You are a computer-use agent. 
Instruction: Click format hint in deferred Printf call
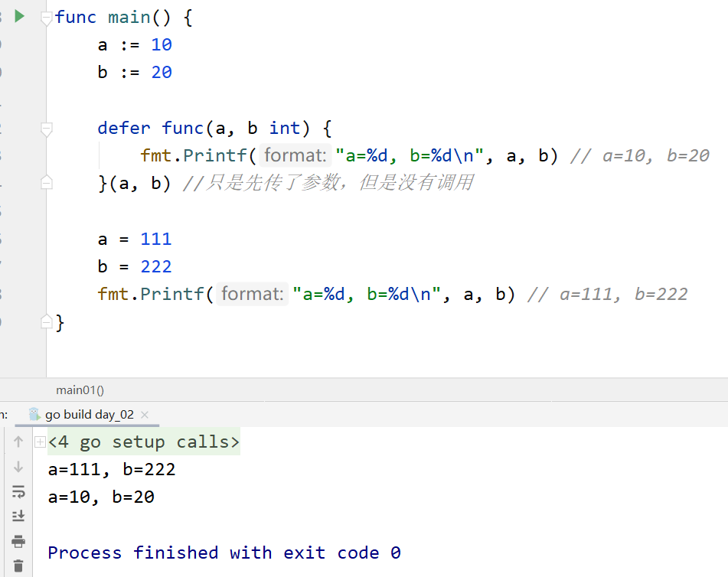click(295, 155)
